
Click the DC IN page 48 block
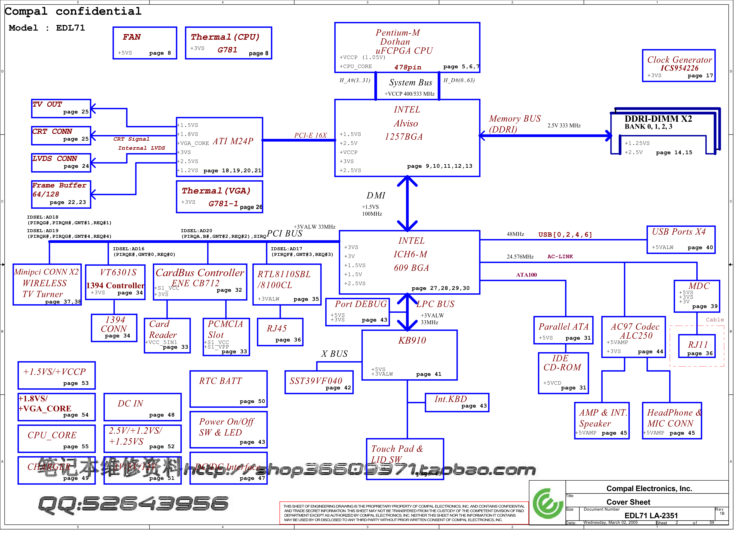pos(142,407)
